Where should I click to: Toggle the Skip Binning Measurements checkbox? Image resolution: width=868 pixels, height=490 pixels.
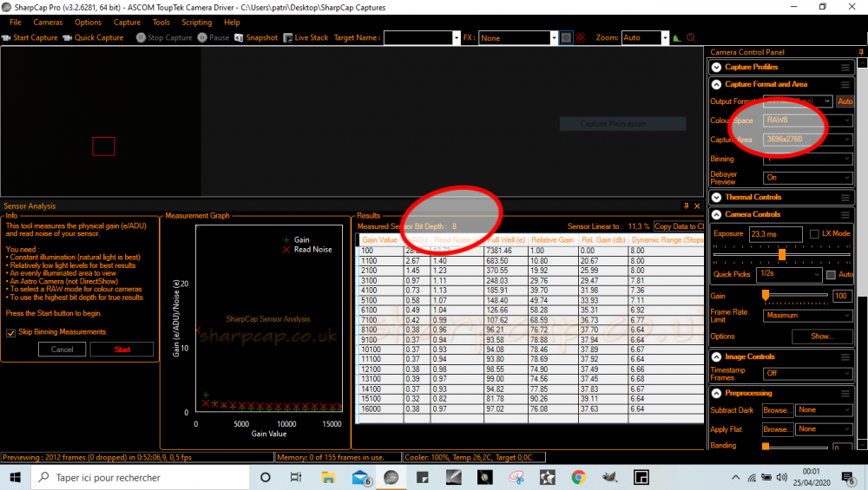click(x=10, y=332)
